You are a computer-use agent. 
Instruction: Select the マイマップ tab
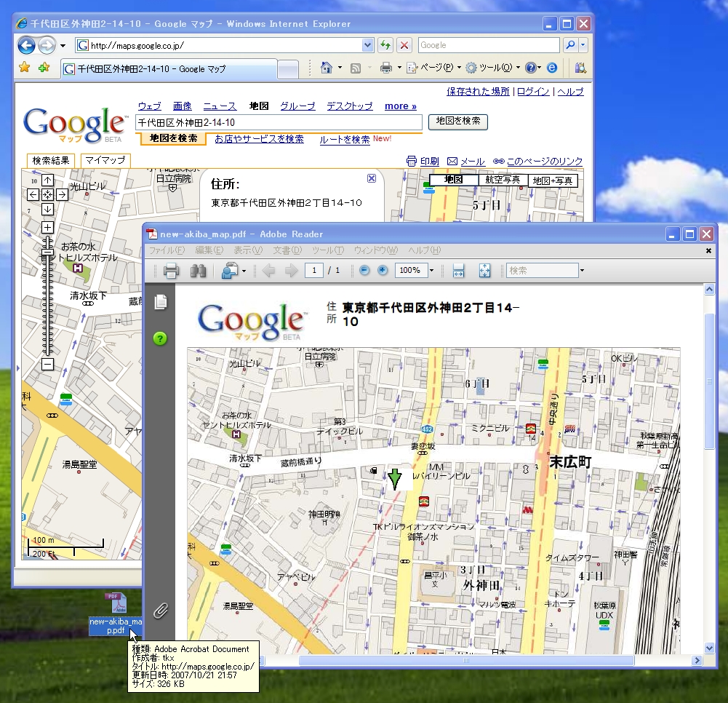[105, 160]
